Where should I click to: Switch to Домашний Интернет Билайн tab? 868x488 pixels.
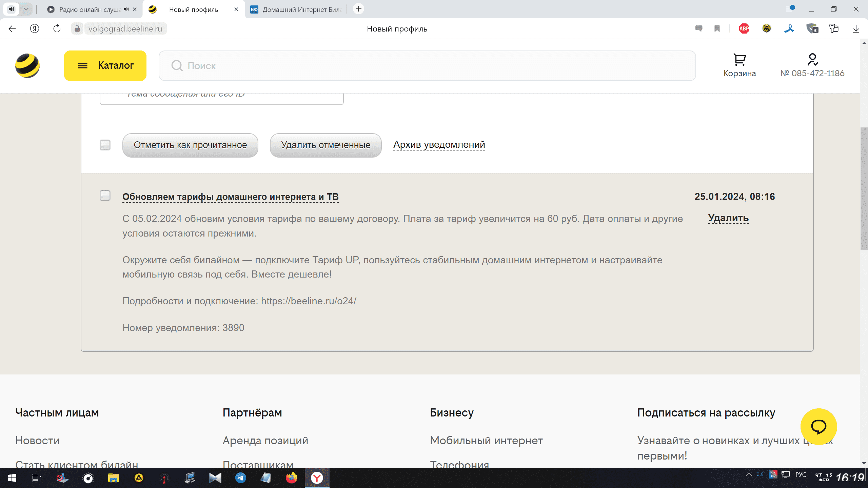click(x=298, y=9)
